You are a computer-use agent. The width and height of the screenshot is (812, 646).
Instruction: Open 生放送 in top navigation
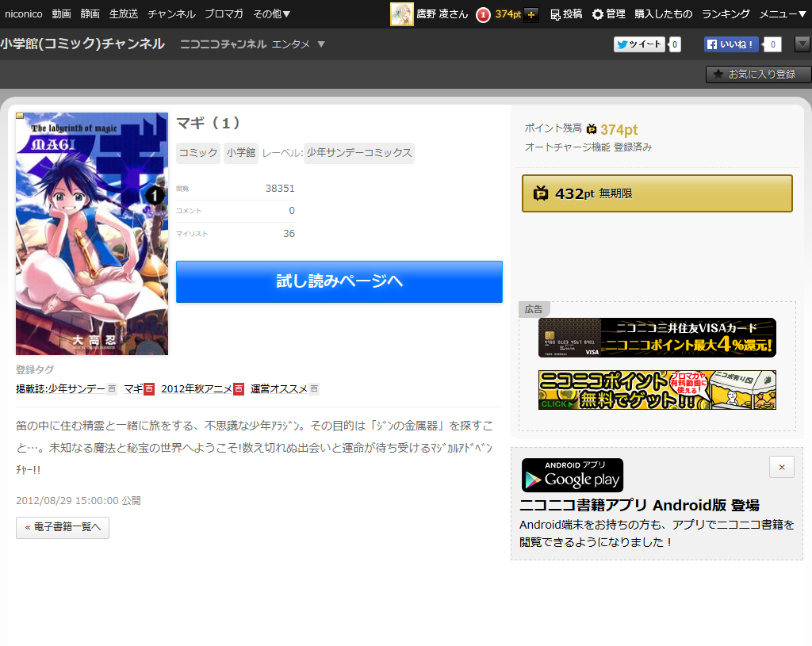(123, 14)
